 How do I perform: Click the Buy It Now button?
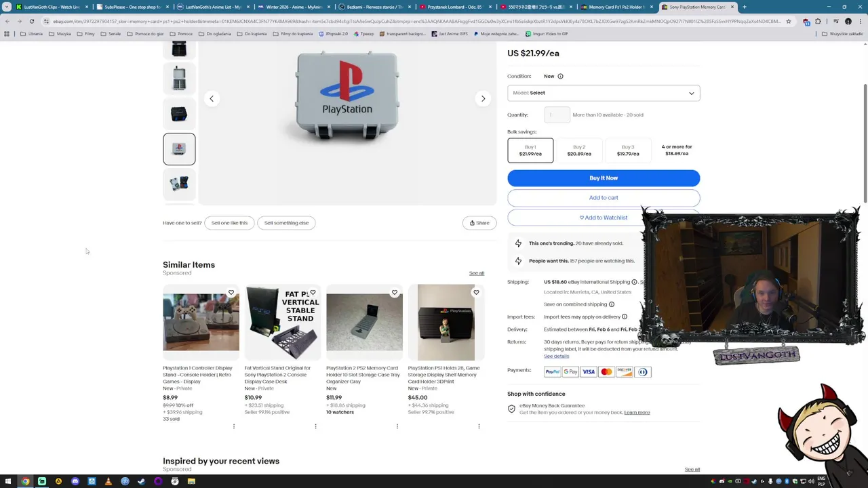coord(604,178)
